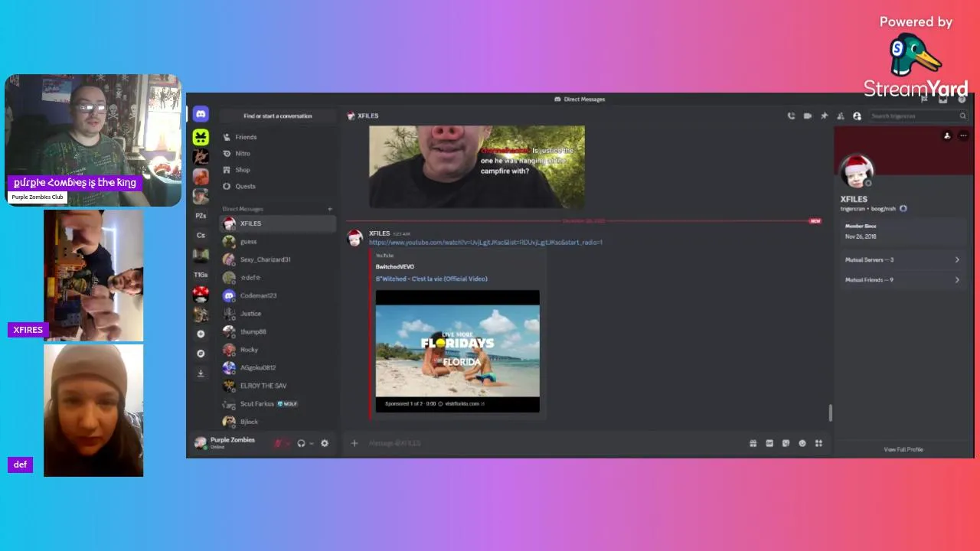This screenshot has width=980, height=551.
Task: Open the Quests page
Action: 277,186
